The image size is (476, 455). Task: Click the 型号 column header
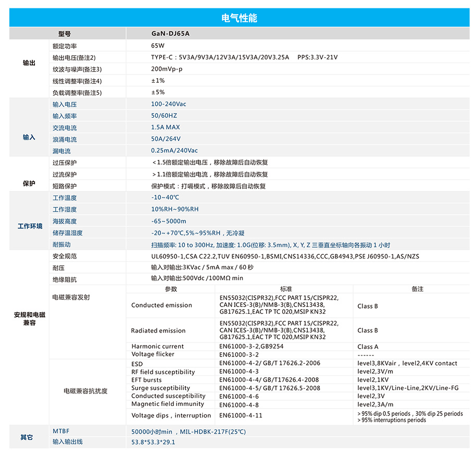coord(65,34)
